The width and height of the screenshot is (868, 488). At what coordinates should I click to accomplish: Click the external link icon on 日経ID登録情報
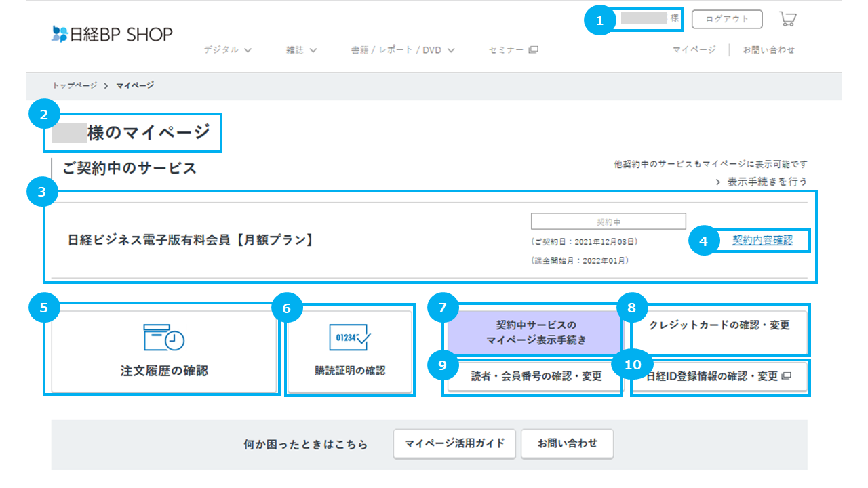coord(786,375)
